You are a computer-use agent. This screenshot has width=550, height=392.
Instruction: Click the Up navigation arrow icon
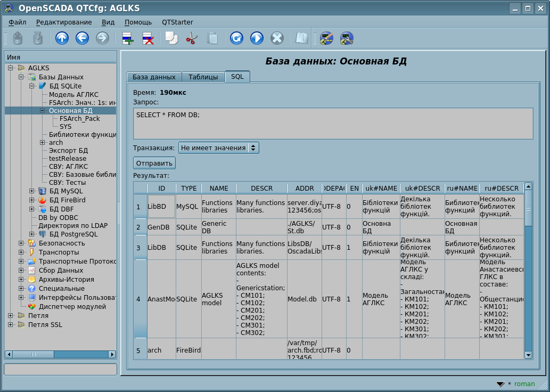(62, 38)
